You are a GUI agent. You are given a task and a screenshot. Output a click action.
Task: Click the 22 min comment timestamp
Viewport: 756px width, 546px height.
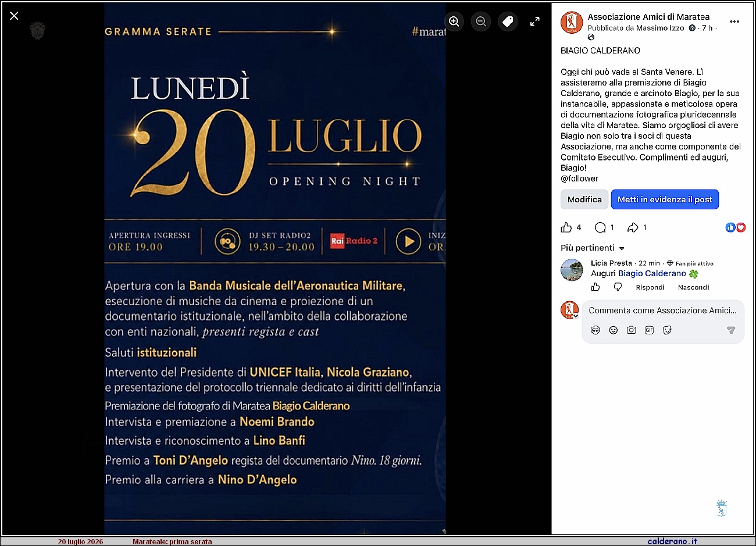[x=649, y=263]
